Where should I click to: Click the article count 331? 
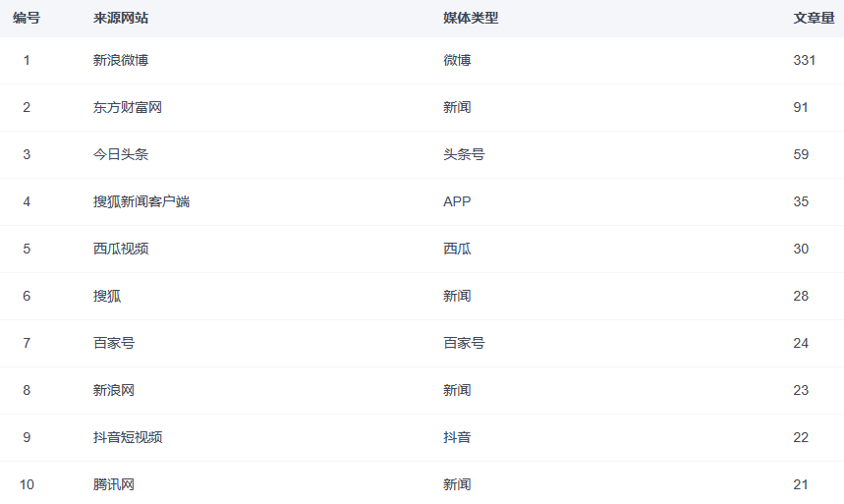click(805, 60)
